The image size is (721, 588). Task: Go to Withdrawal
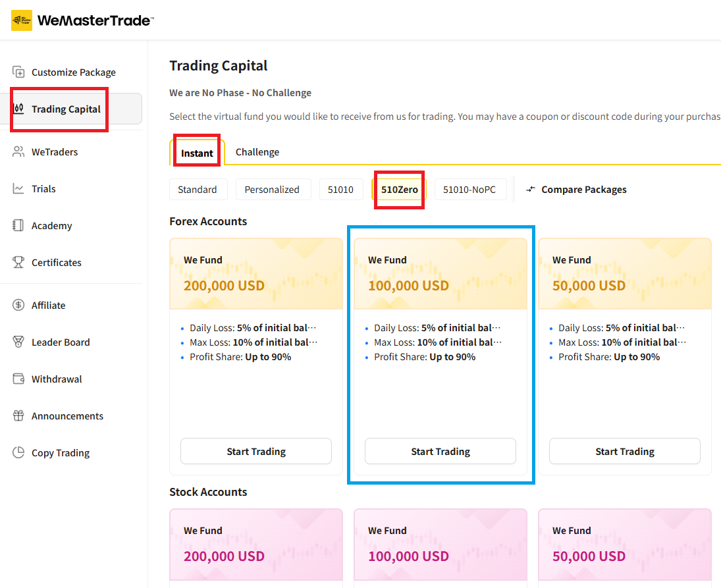[57, 379]
